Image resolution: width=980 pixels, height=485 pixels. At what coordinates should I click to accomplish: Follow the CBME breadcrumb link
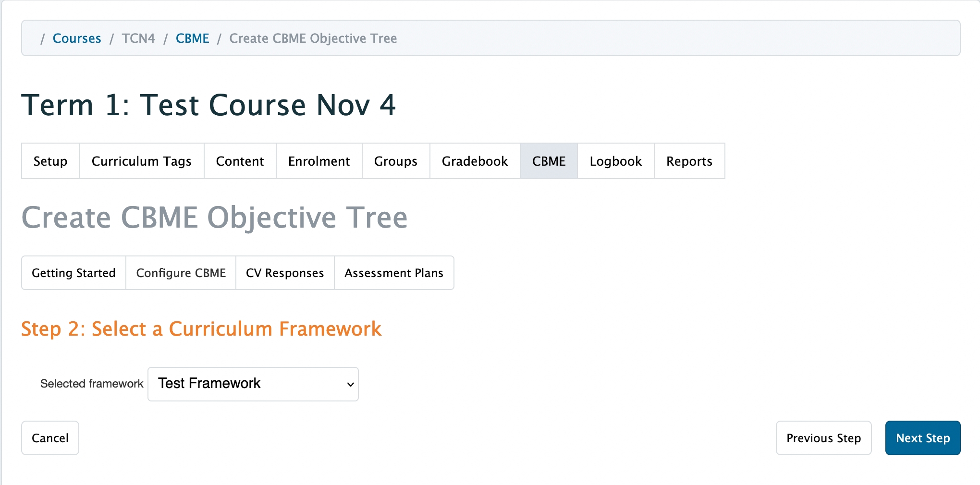click(192, 38)
